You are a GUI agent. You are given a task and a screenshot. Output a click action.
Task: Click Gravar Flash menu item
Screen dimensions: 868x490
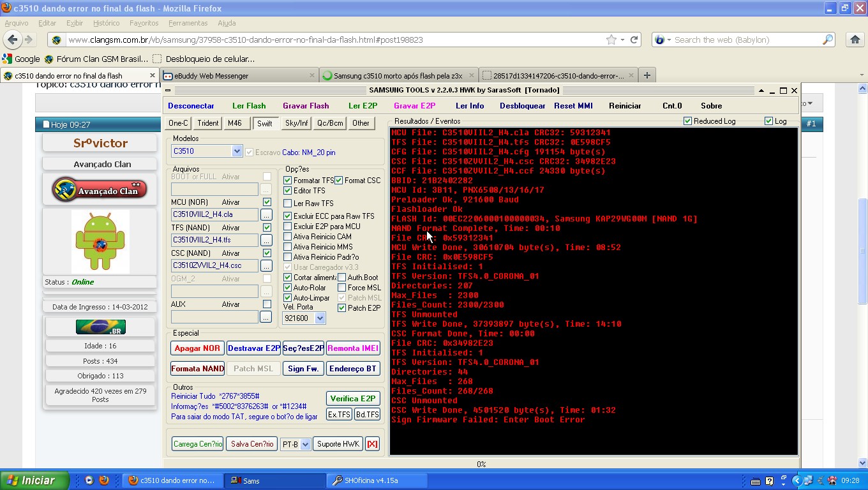[306, 106]
